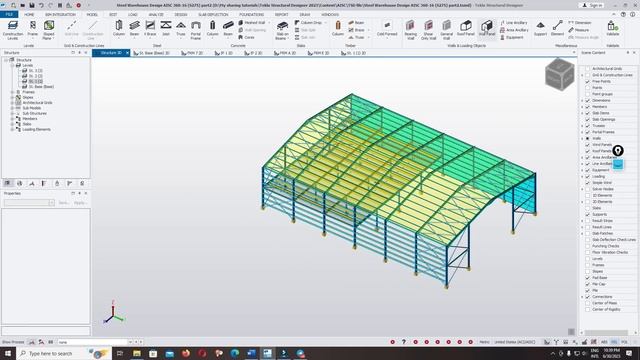Expand the Frames node in Structure tree

coord(12,92)
